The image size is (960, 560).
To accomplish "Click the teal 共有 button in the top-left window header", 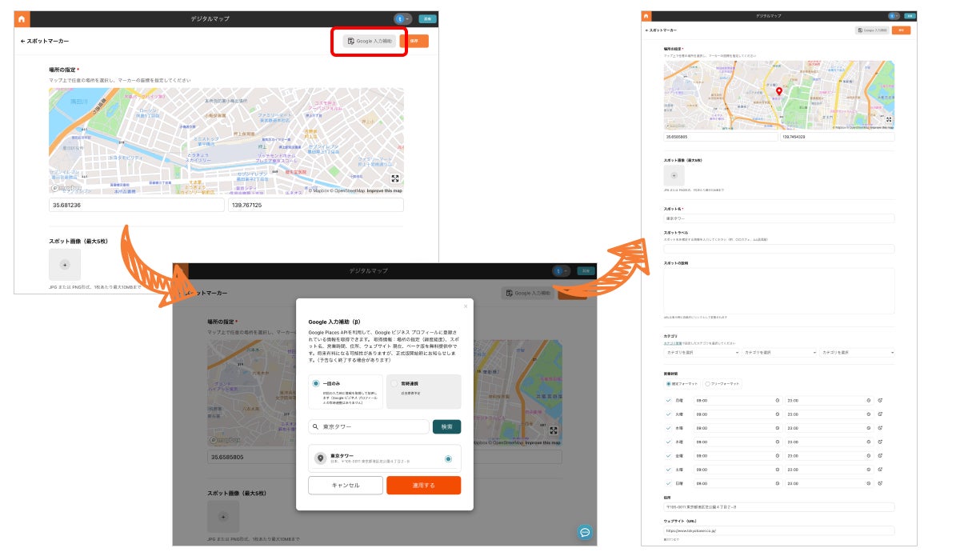I will pos(427,18).
